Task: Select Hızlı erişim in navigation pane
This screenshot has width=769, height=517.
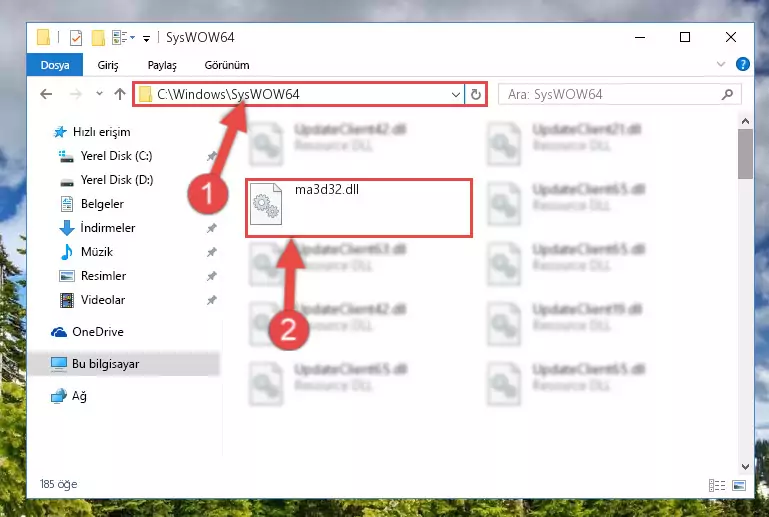Action: pyautogui.click(x=102, y=132)
